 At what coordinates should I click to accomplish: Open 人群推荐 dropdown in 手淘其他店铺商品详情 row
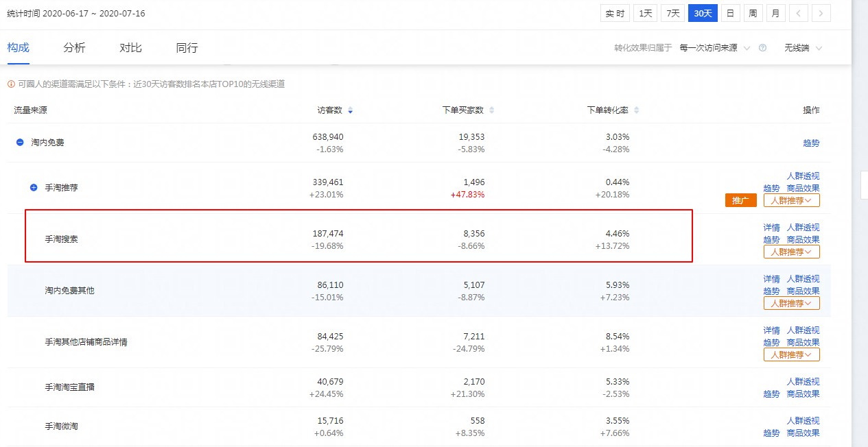(x=792, y=354)
